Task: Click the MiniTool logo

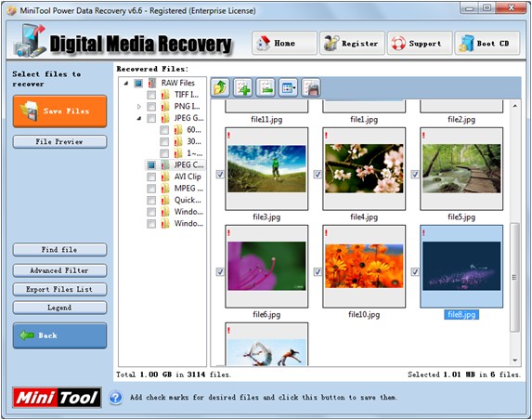Action: click(57, 398)
